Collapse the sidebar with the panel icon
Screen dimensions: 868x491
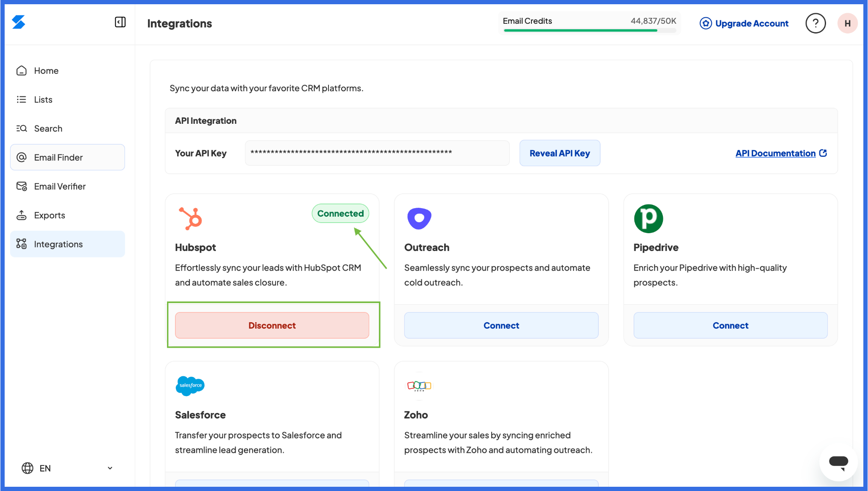(120, 22)
